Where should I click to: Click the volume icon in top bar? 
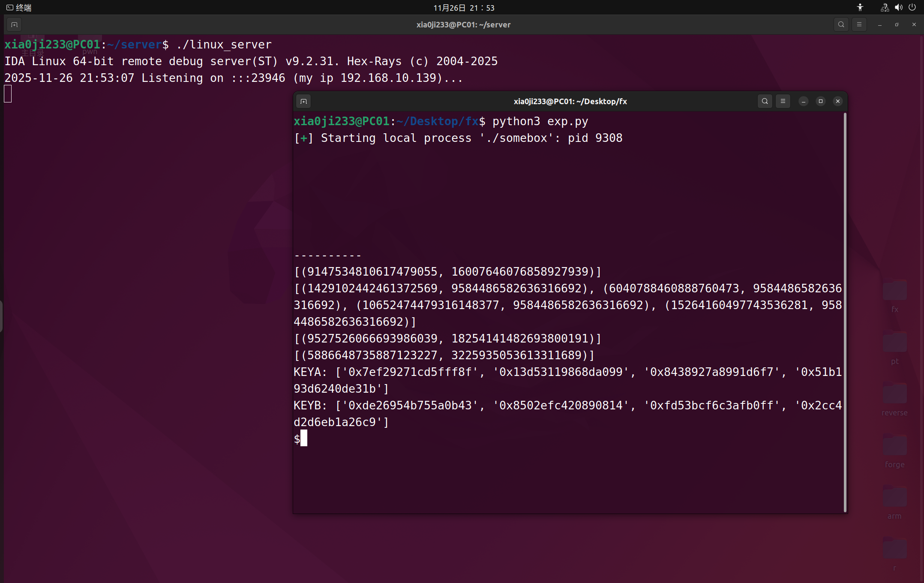tap(898, 8)
